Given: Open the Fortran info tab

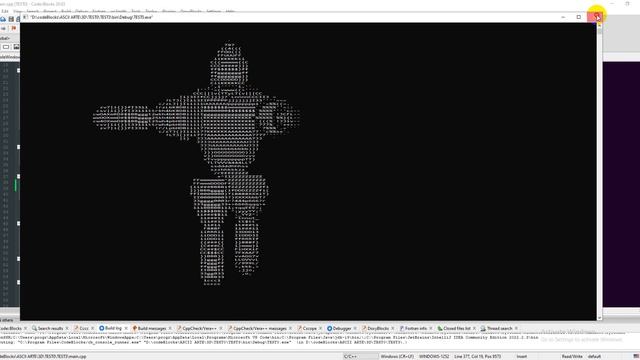Looking at the screenshot, I should click(x=416, y=328).
